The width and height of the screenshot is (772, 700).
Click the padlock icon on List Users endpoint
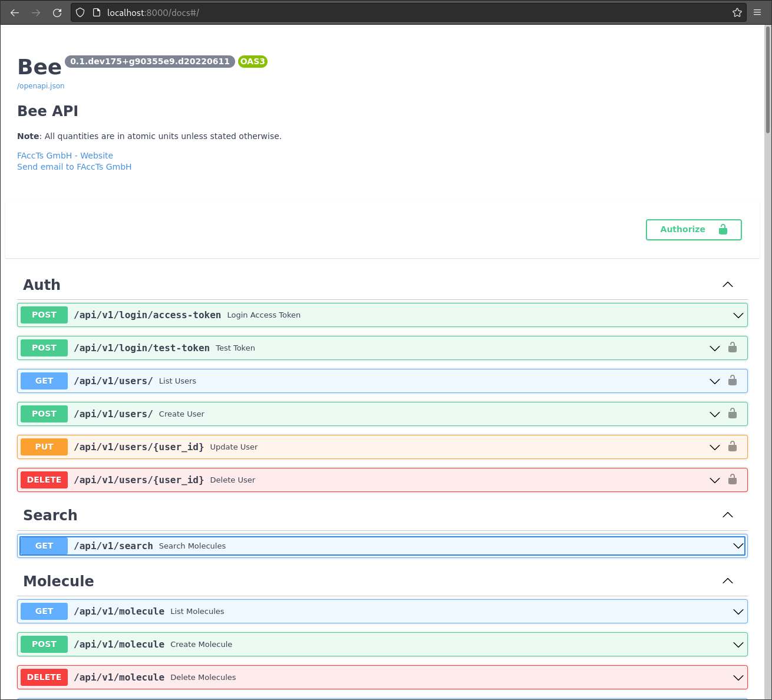click(x=733, y=381)
